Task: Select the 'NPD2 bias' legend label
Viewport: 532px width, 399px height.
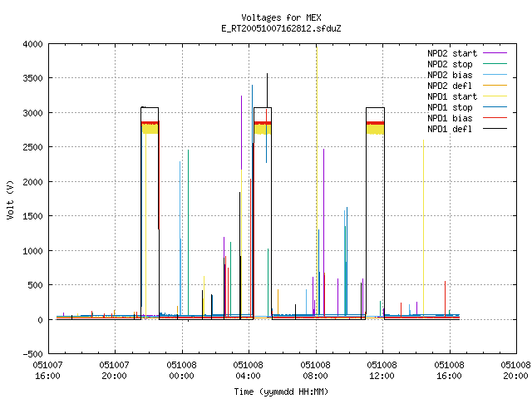Action: coord(450,75)
